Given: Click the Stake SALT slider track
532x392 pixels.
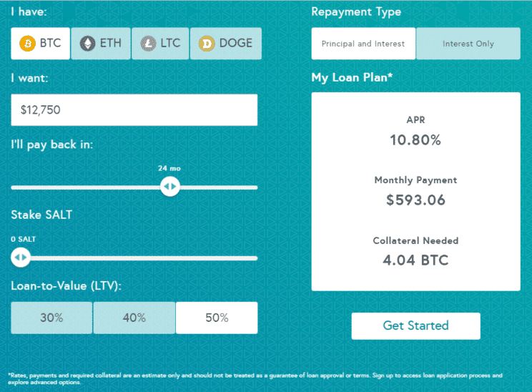Looking at the screenshot, I should tap(143, 258).
